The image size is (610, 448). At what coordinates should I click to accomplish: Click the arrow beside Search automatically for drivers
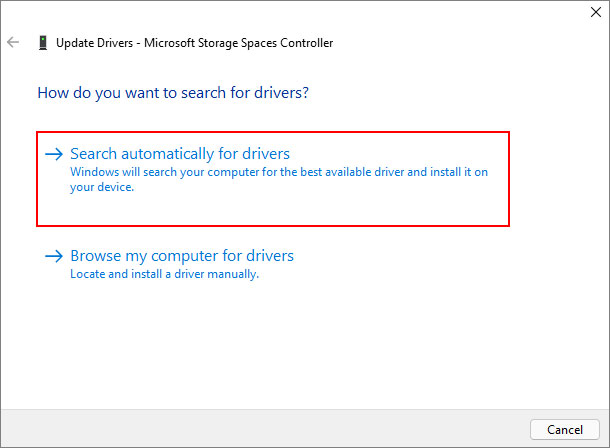point(54,155)
